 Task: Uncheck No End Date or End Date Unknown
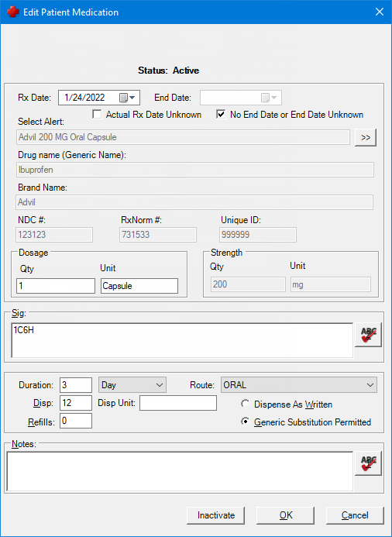pos(221,114)
